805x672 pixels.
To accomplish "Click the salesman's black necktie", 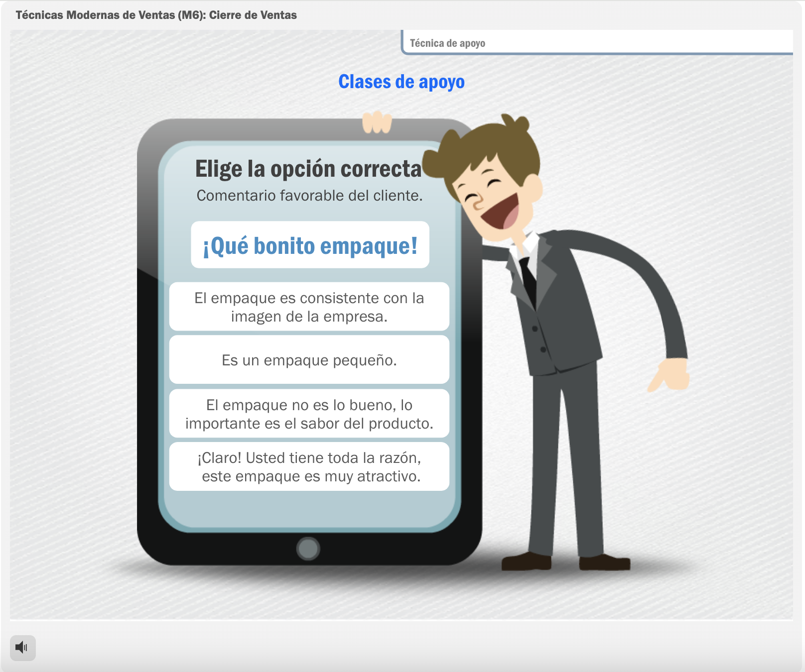I will [528, 280].
